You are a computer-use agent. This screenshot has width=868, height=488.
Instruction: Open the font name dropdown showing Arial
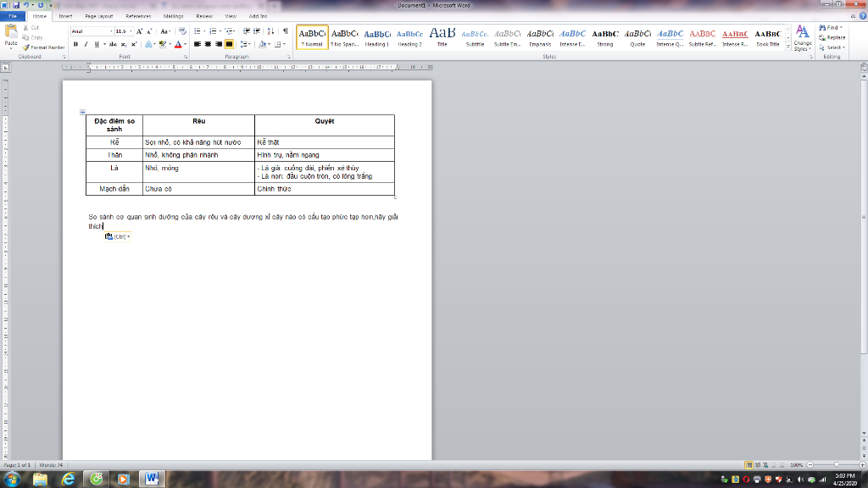tap(111, 31)
